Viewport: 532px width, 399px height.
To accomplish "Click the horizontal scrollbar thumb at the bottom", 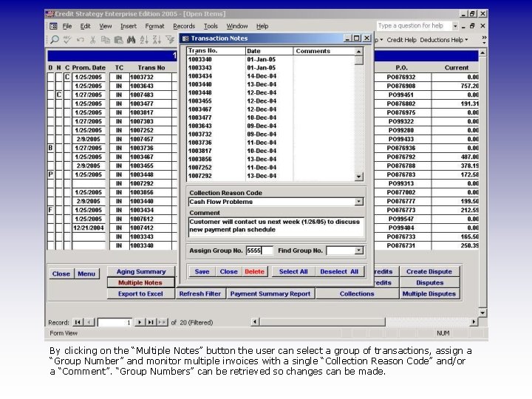I will coord(322,321).
